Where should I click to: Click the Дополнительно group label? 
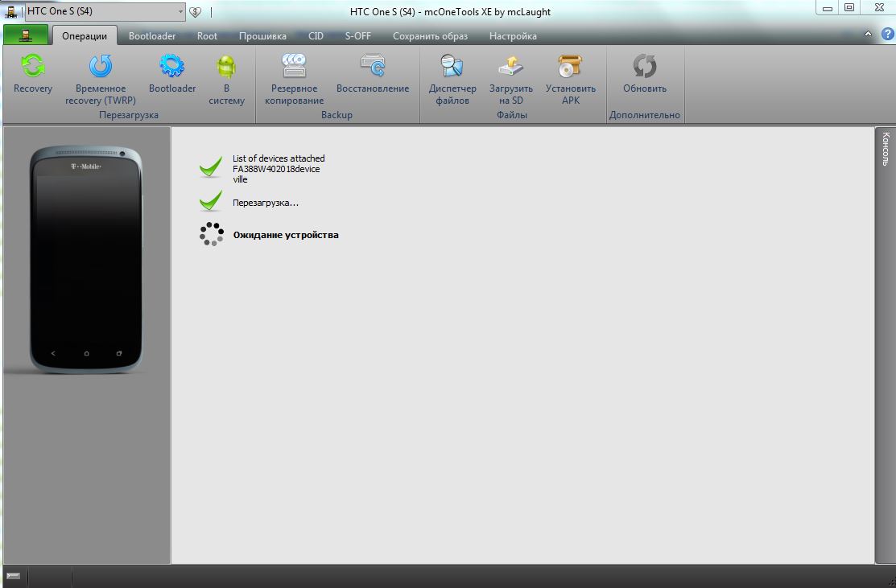645,115
